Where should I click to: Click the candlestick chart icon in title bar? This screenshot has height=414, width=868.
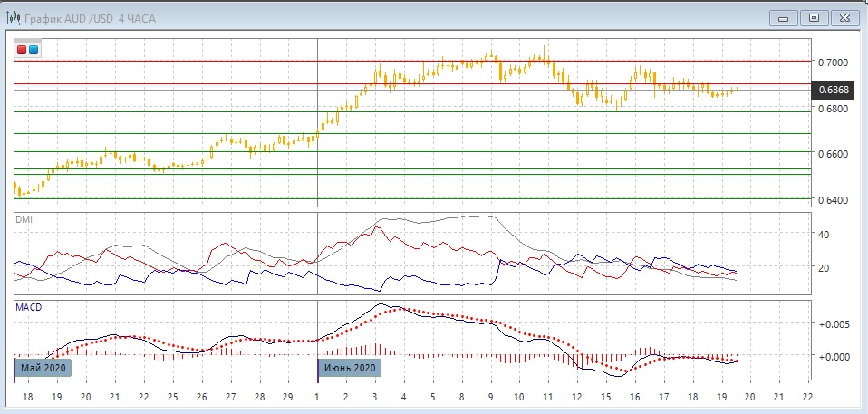[14, 17]
